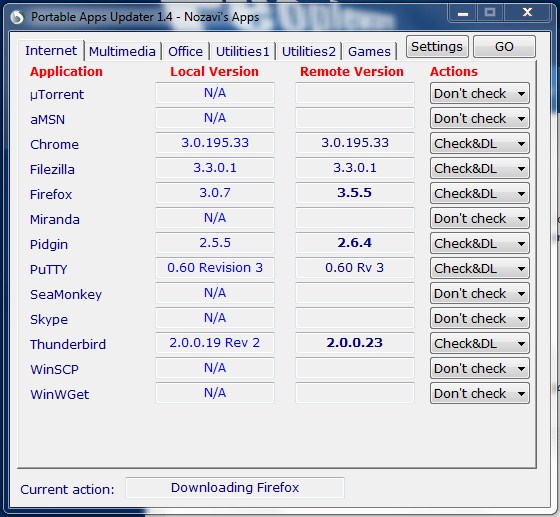This screenshot has width=560, height=517.
Task: Click the Thunderbird remote version 2.0.0.23
Action: point(355,343)
